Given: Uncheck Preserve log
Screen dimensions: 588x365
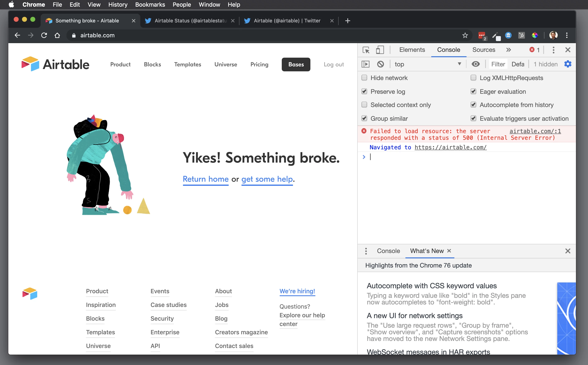Looking at the screenshot, I should (x=364, y=91).
